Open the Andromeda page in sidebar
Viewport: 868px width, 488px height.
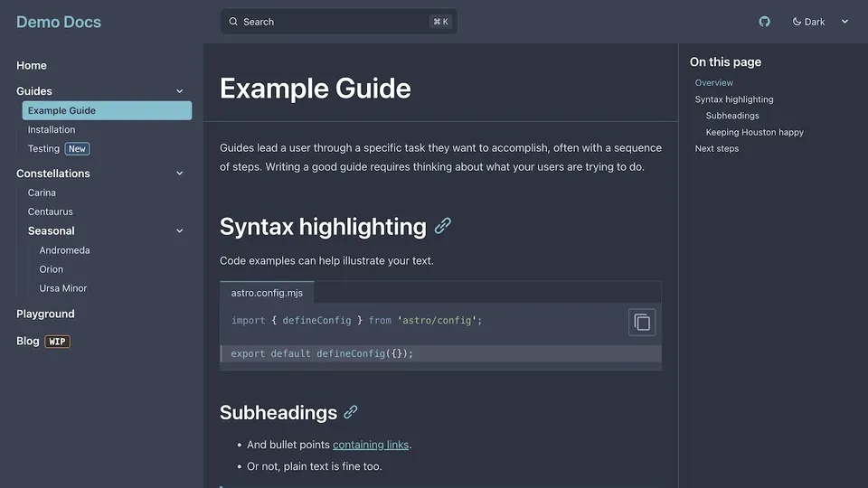pyautogui.click(x=64, y=250)
